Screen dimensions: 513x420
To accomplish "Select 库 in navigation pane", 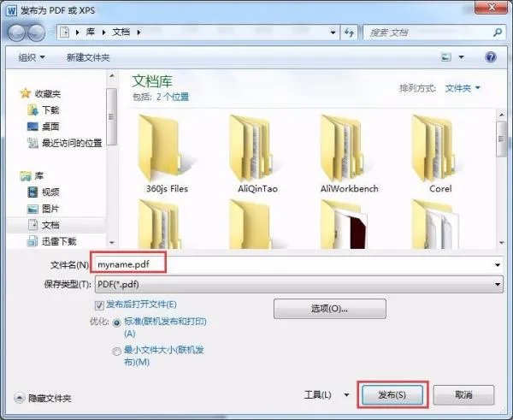I will 32,176.
